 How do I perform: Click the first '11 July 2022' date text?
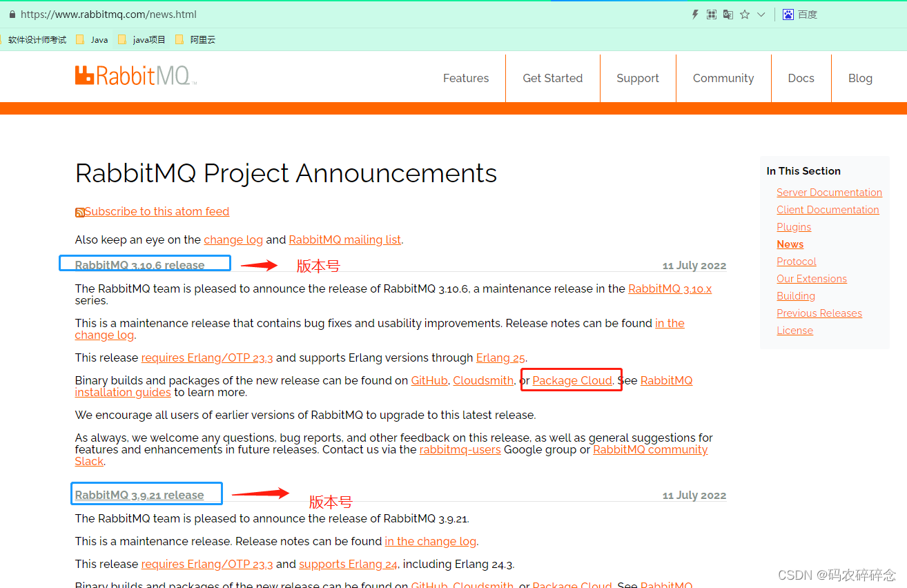(x=694, y=266)
